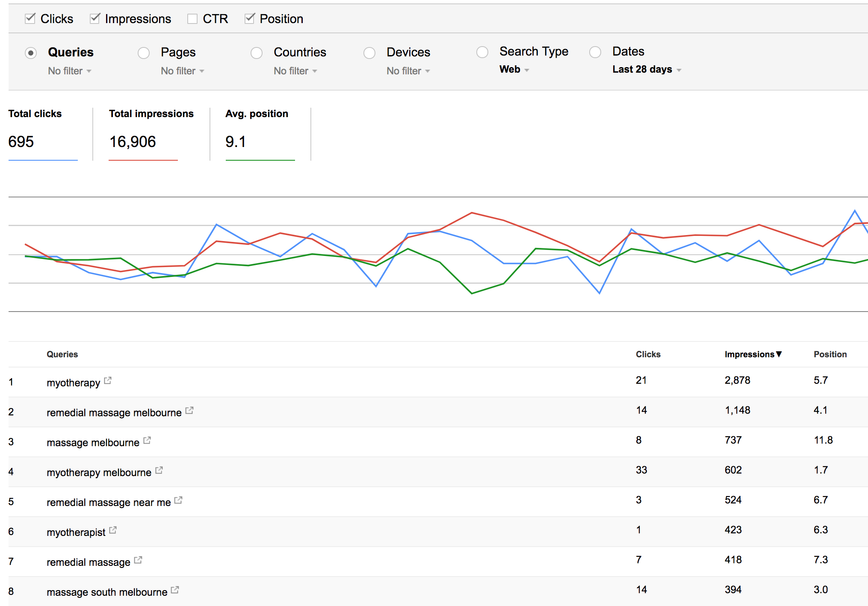The height and width of the screenshot is (606, 868).
Task: Open the massage south melbourne query link
Action: click(x=107, y=592)
